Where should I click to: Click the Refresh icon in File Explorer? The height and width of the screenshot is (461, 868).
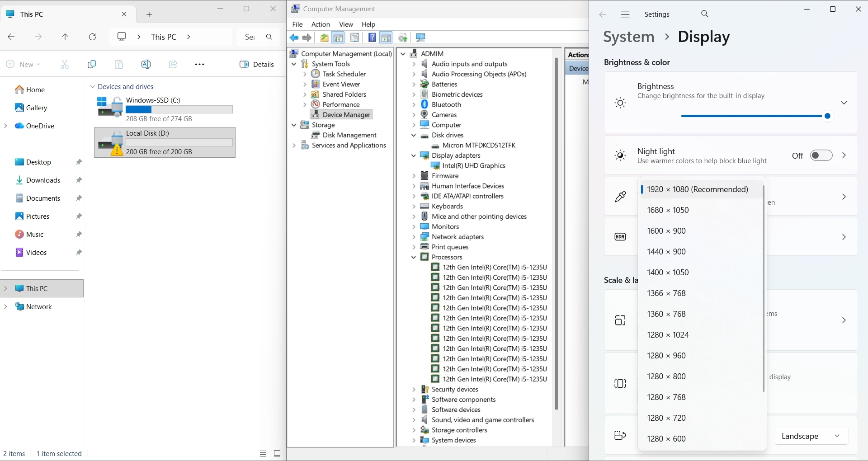[x=92, y=37]
